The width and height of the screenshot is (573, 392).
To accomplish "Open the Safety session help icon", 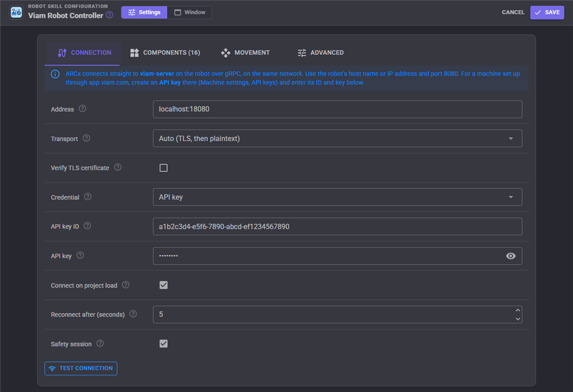I will [100, 343].
